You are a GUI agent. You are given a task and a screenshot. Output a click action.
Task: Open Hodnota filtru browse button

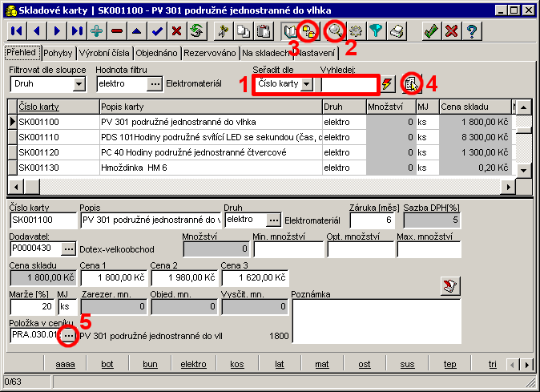[155, 84]
